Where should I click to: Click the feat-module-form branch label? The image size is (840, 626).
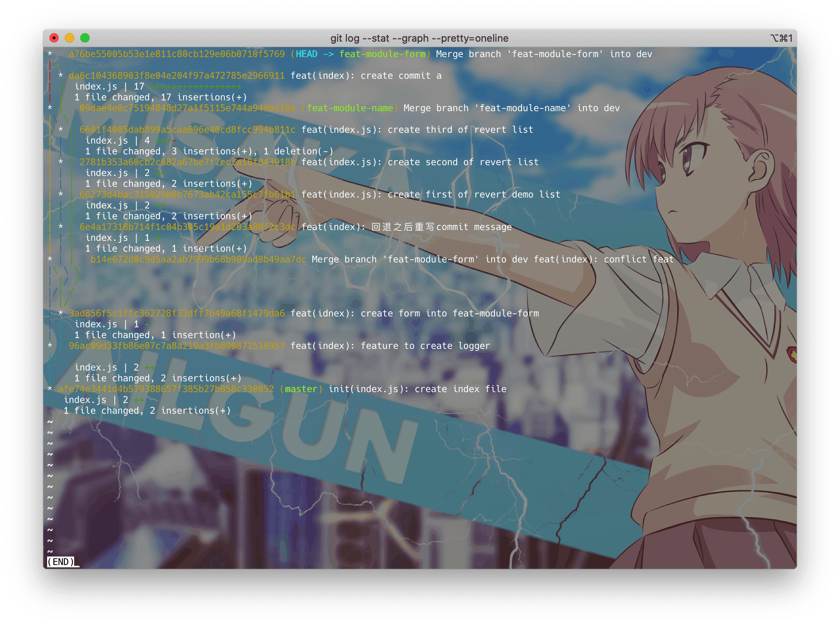point(383,54)
